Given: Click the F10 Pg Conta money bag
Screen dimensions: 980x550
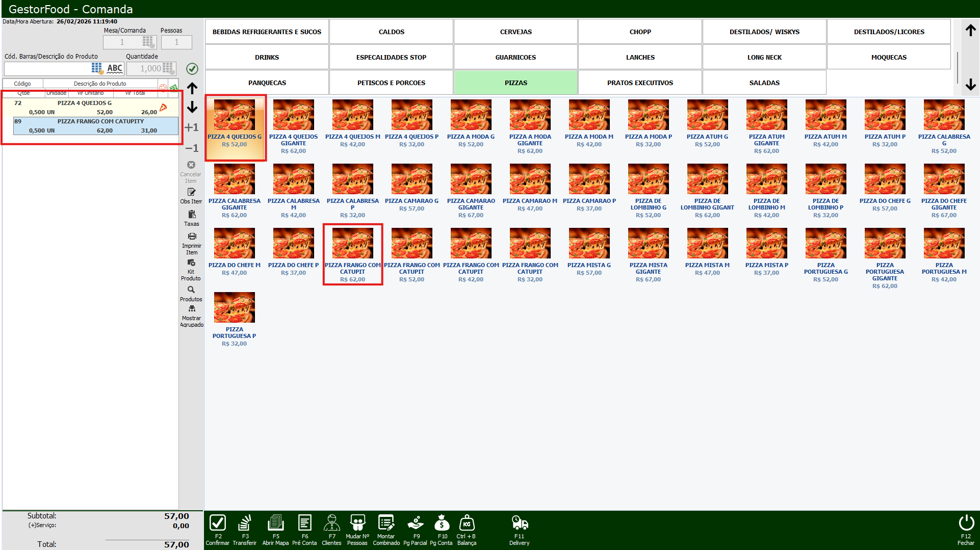Looking at the screenshot, I should [442, 523].
